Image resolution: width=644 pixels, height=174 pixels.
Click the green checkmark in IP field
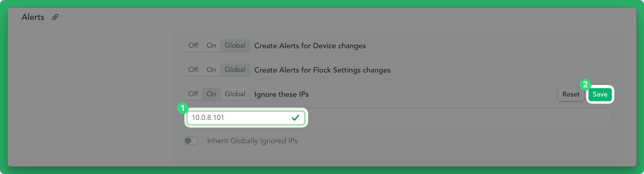[x=295, y=118]
